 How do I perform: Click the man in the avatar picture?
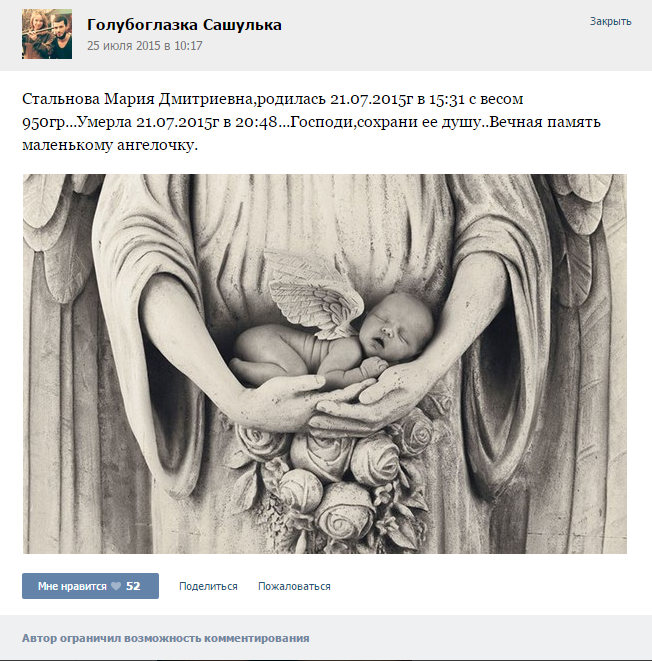(x=61, y=38)
